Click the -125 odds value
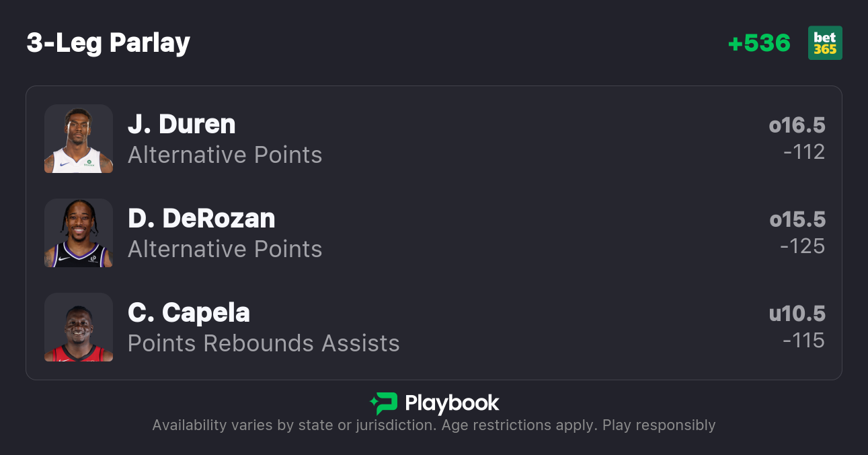Screen dimensions: 868x455 (802, 246)
